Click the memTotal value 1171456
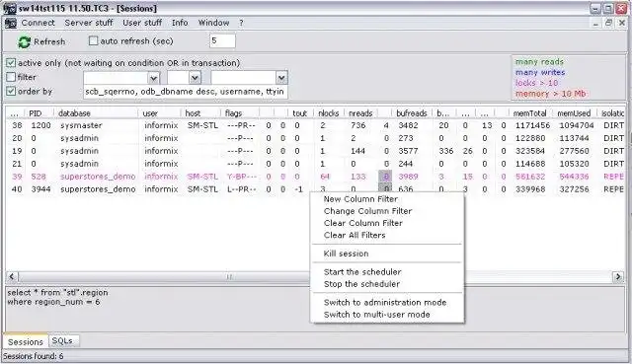Viewport: 632px width, 364px height. click(x=532, y=125)
